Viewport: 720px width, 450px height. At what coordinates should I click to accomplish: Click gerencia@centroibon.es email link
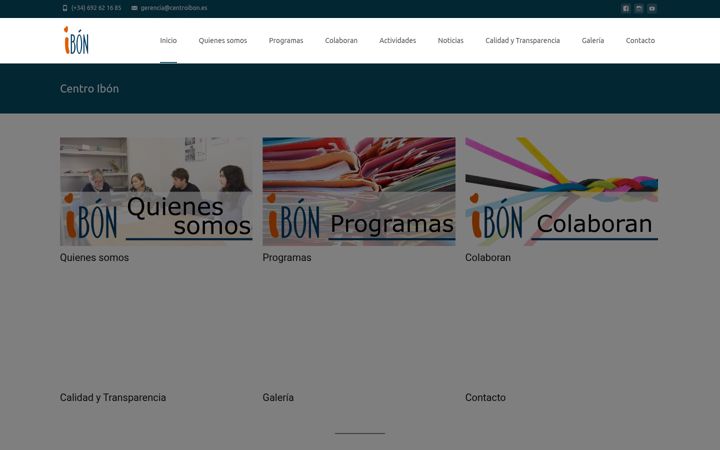click(x=174, y=8)
